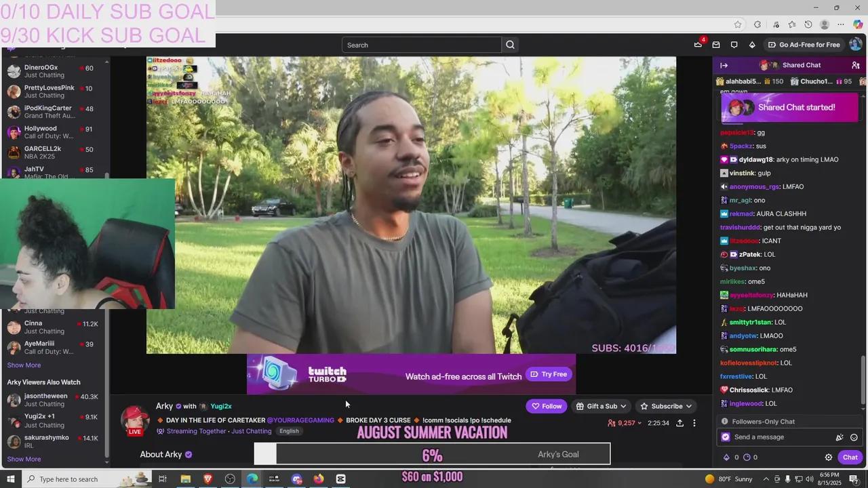Open the channel points balance icon

[x=747, y=457]
